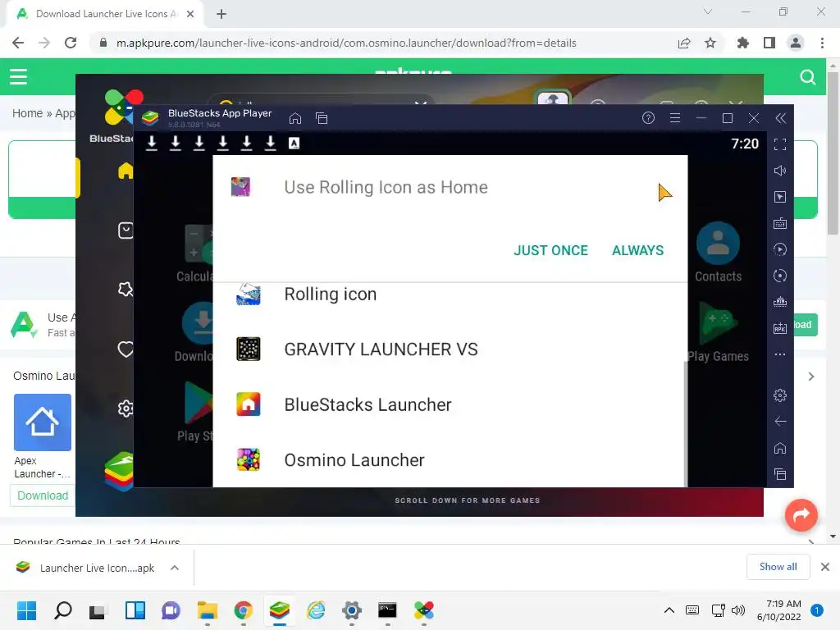Screen dimensions: 840x630
Task: Click Show all downloads button
Action: click(x=778, y=567)
